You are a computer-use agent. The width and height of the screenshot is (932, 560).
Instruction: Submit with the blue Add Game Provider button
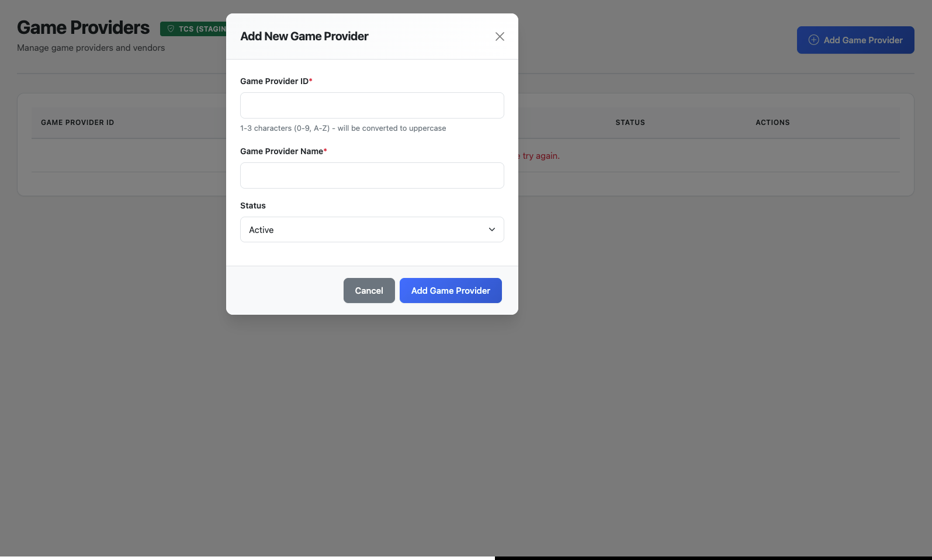coord(450,290)
